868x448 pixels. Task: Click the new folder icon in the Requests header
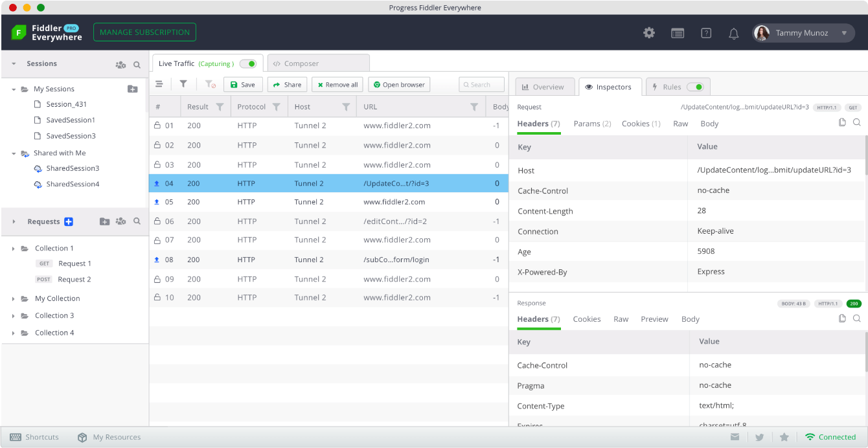(104, 221)
